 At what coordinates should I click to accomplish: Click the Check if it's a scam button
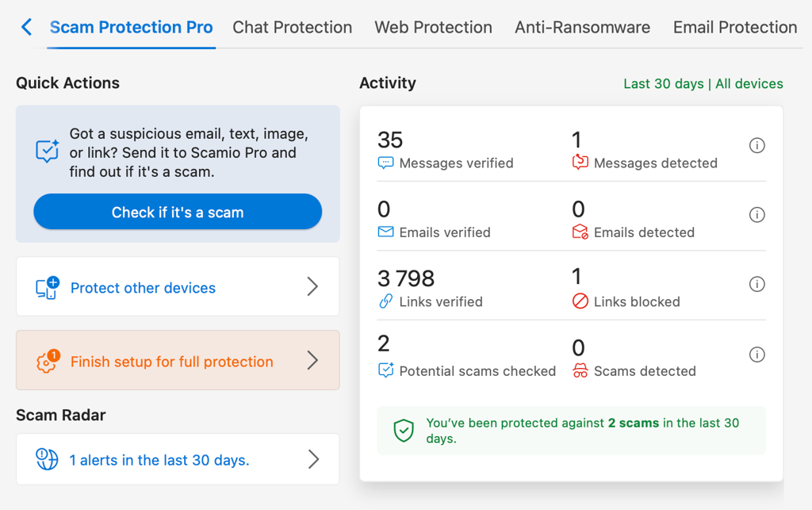pyautogui.click(x=178, y=212)
